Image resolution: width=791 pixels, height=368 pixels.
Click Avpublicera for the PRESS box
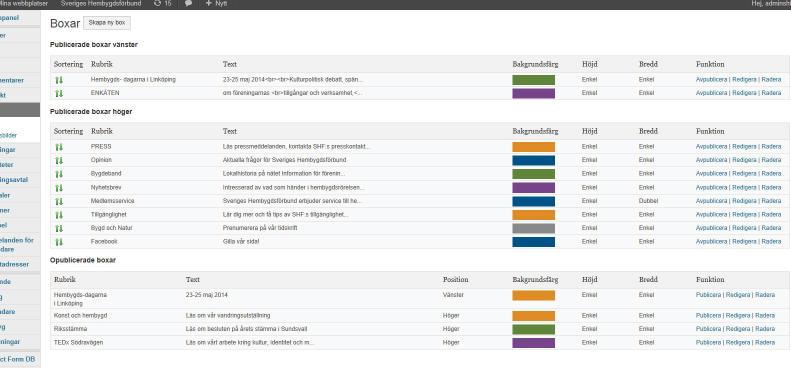coord(711,146)
